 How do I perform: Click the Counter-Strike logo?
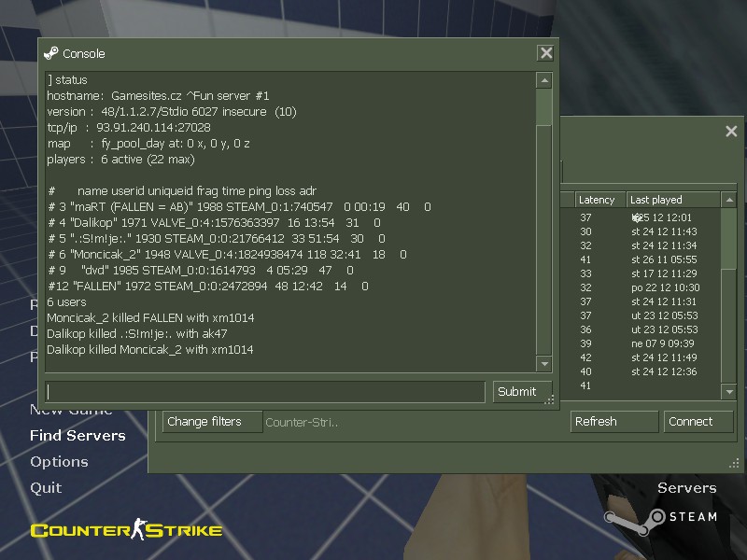pyautogui.click(x=126, y=529)
